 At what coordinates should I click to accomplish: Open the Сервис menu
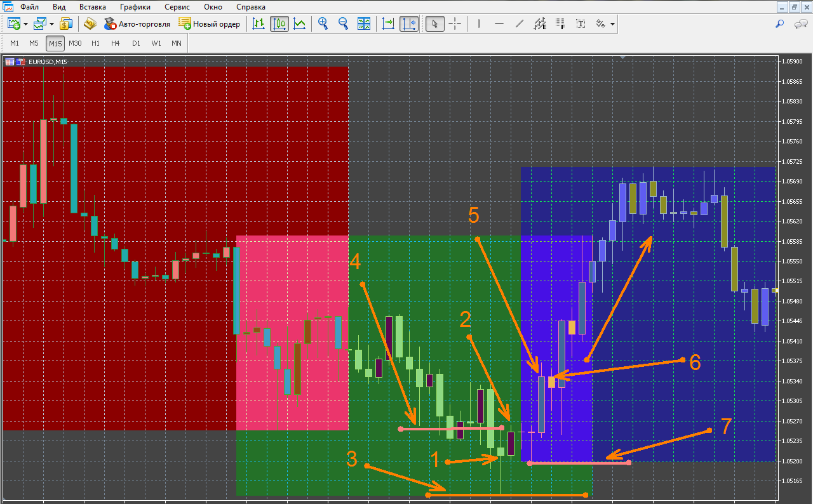pos(177,7)
